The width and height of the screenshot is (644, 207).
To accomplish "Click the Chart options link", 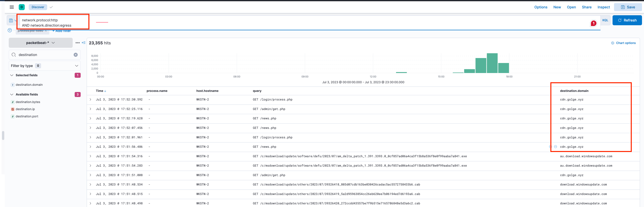I will coord(626,43).
